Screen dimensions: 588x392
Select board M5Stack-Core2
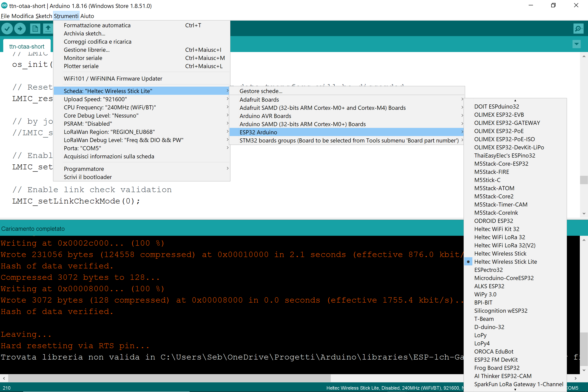pos(515,196)
